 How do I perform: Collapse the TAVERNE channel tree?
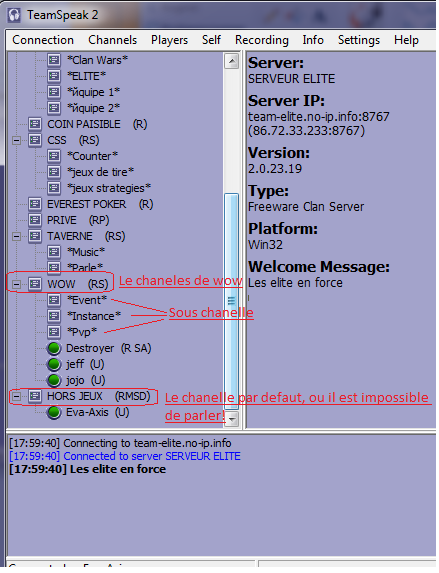(x=16, y=236)
